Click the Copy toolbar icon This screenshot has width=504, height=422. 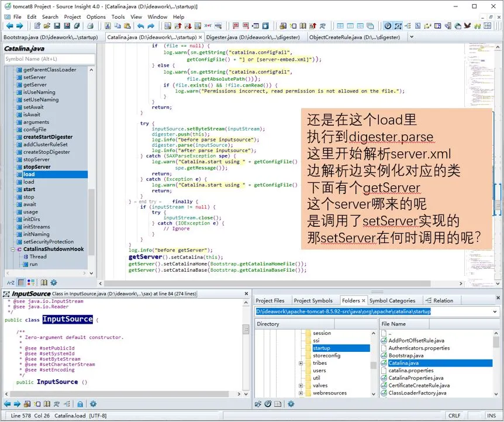[118, 26]
